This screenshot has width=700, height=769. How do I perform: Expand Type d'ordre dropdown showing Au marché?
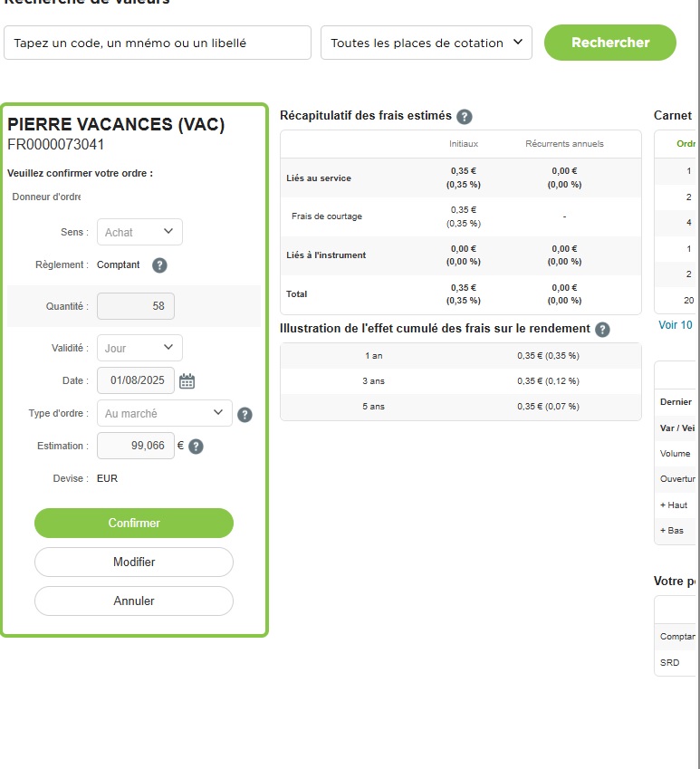point(165,413)
